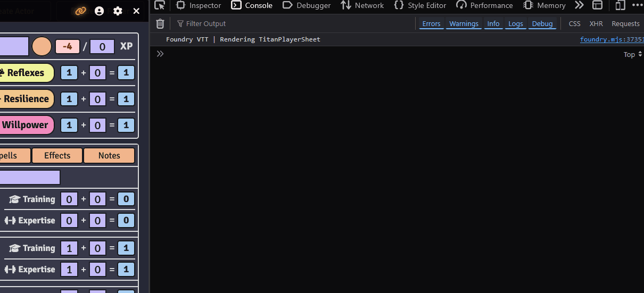644x293 pixels.
Task: Edit the -4 spent XP field
Action: (x=68, y=46)
